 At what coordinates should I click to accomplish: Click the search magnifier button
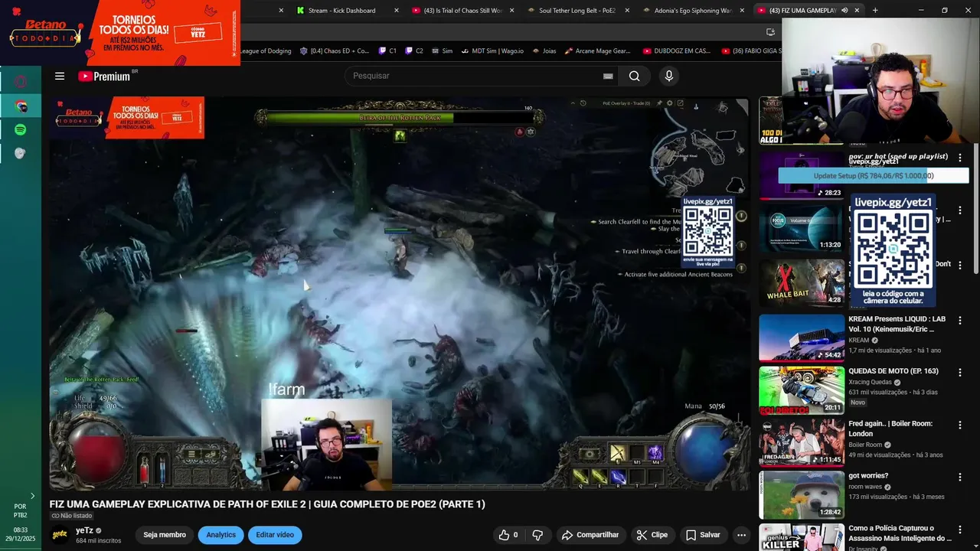[634, 76]
